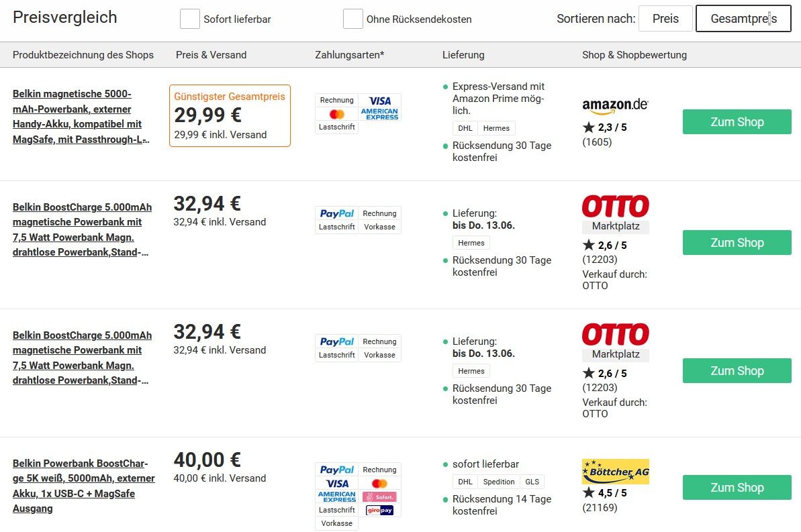The width and height of the screenshot is (801, 532).
Task: Click the star rating icon for Böttcher AG
Action: [588, 492]
